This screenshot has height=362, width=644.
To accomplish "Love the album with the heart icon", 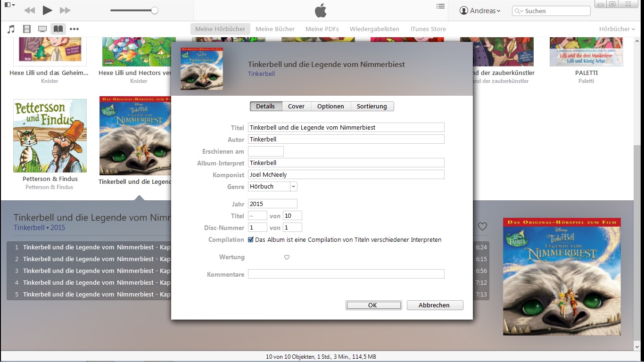I will coord(482,227).
